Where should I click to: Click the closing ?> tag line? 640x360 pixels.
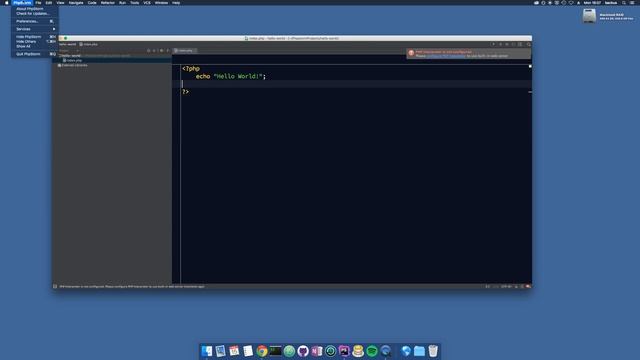click(x=186, y=91)
